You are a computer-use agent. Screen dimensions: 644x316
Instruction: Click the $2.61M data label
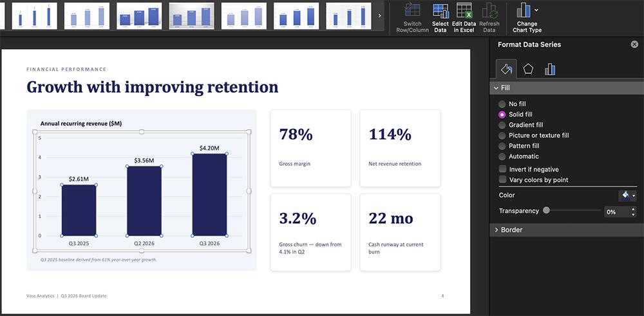[79, 179]
